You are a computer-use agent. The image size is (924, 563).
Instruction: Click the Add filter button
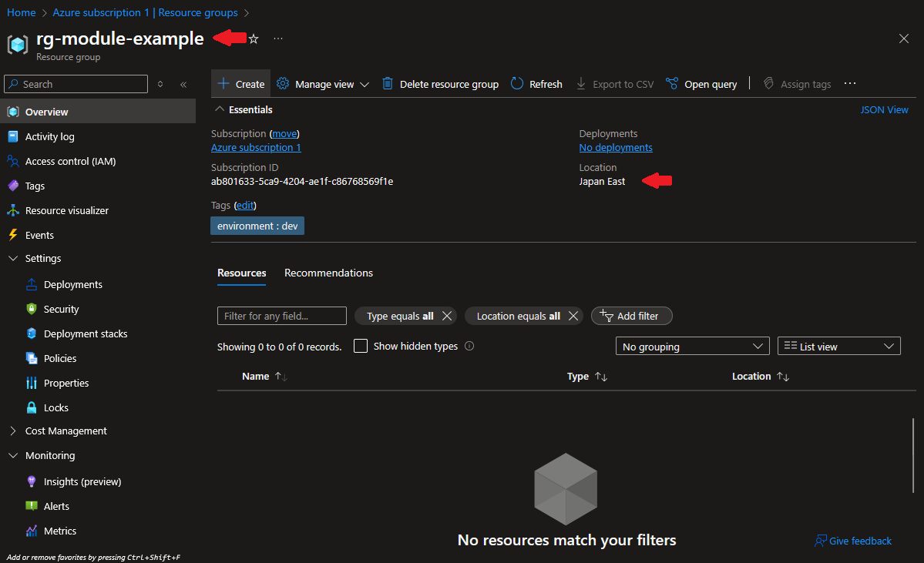[631, 317]
